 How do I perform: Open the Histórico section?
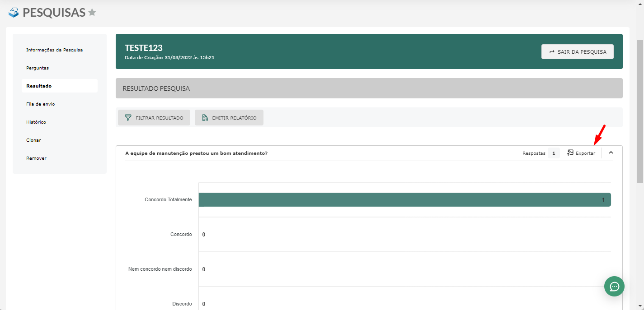36,122
